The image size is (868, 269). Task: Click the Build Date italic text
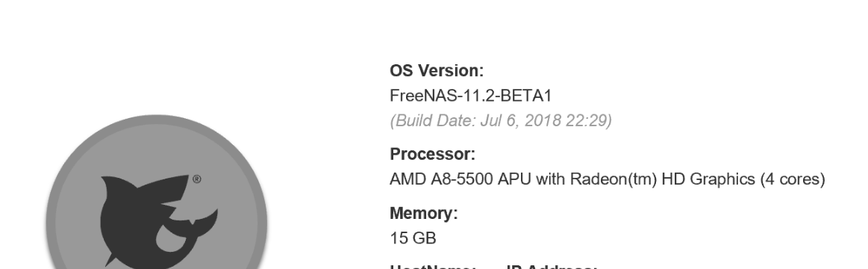(x=501, y=120)
